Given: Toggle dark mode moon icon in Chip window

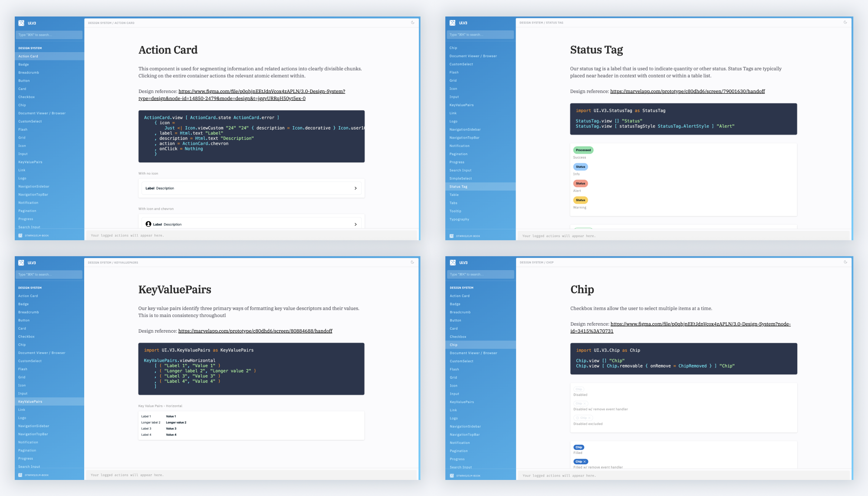Looking at the screenshot, I should pyautogui.click(x=845, y=262).
